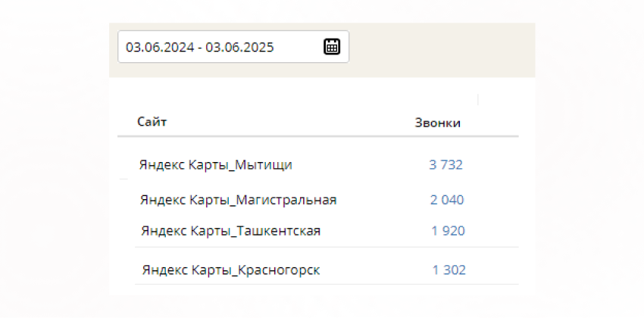View the 2 040 calls for Магистральная
This screenshot has width=644, height=318.
447,200
